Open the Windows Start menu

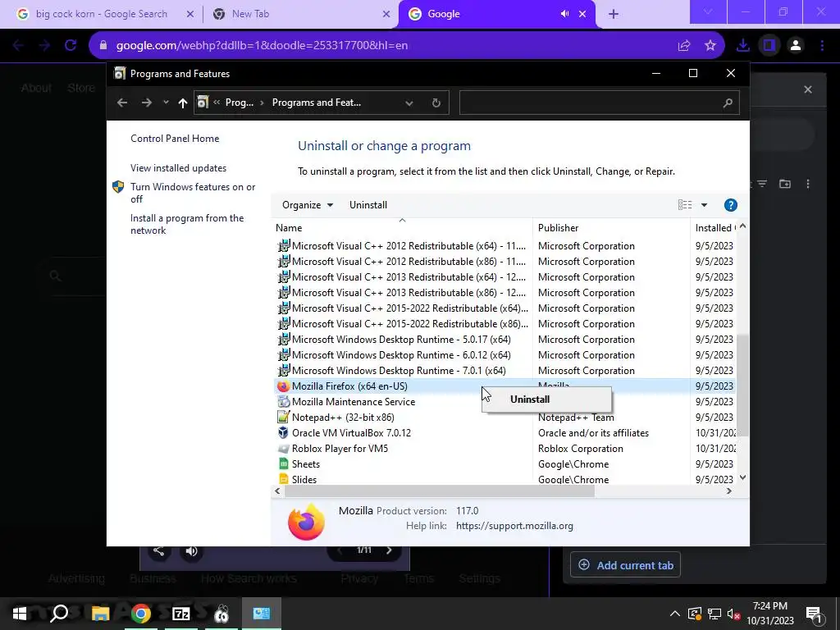click(x=20, y=614)
